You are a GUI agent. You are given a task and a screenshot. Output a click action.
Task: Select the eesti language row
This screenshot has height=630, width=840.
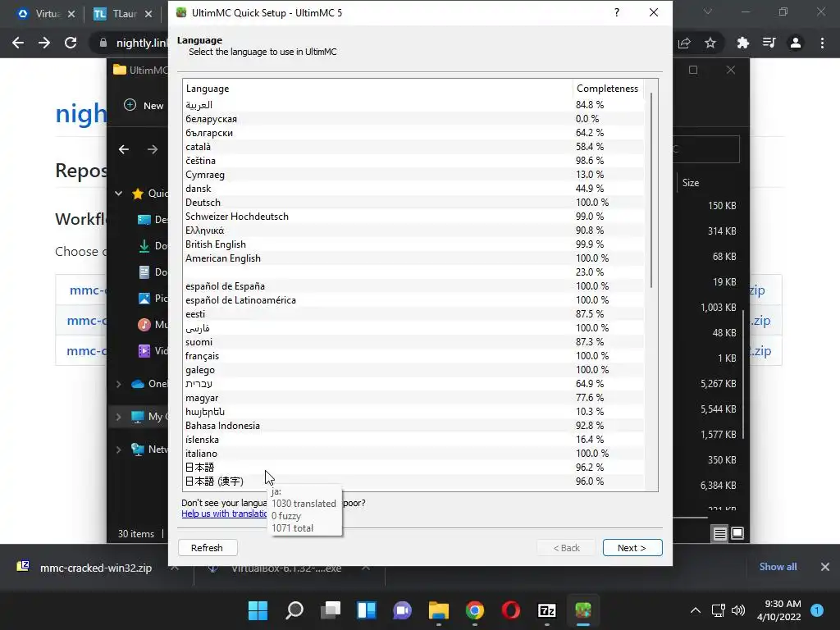(413, 314)
